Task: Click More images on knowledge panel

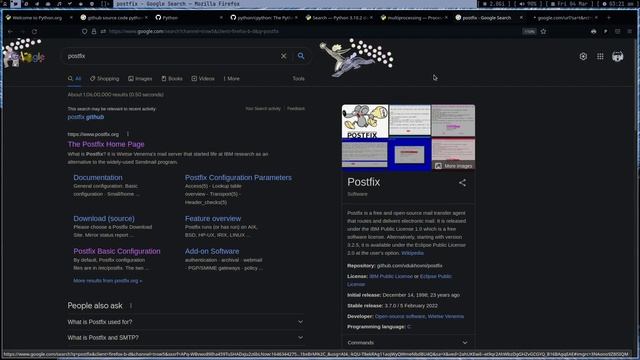Action: click(x=453, y=166)
